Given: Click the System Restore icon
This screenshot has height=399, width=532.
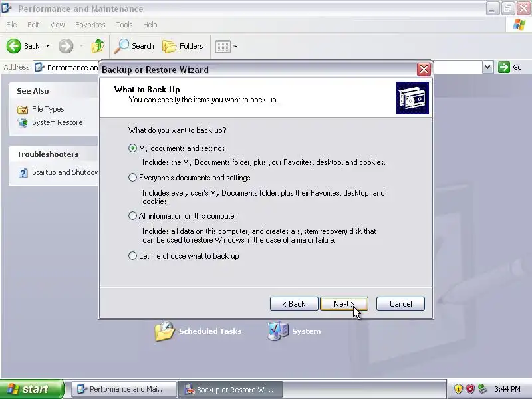Looking at the screenshot, I should (23, 123).
